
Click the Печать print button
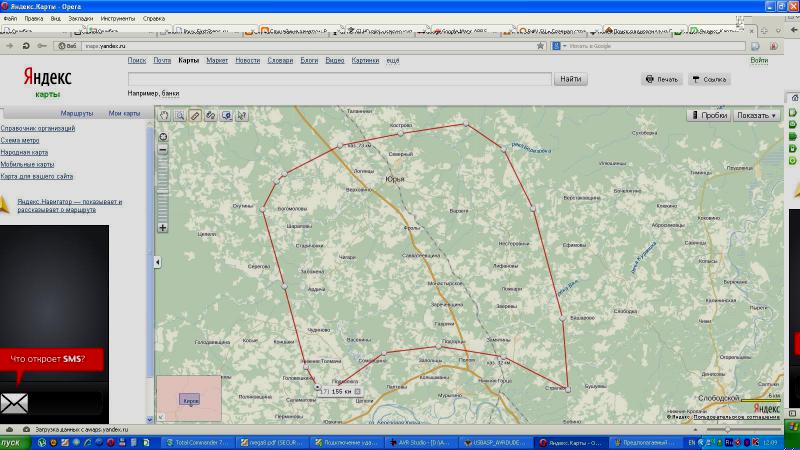[x=661, y=79]
